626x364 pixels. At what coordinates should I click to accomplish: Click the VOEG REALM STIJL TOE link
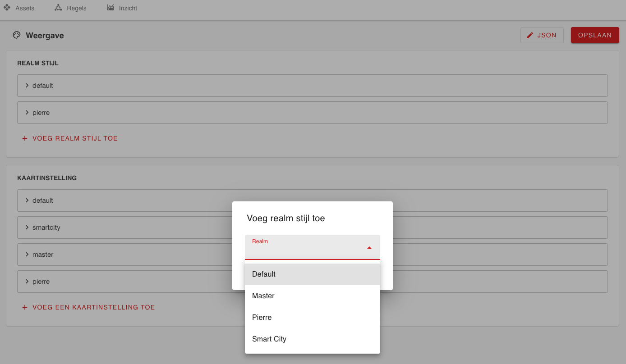click(x=75, y=138)
